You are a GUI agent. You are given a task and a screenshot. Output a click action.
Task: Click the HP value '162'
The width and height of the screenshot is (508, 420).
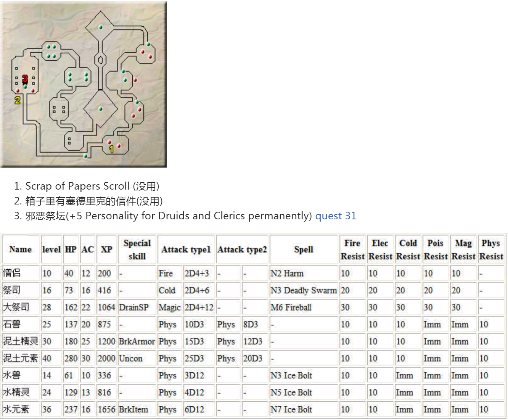point(71,307)
